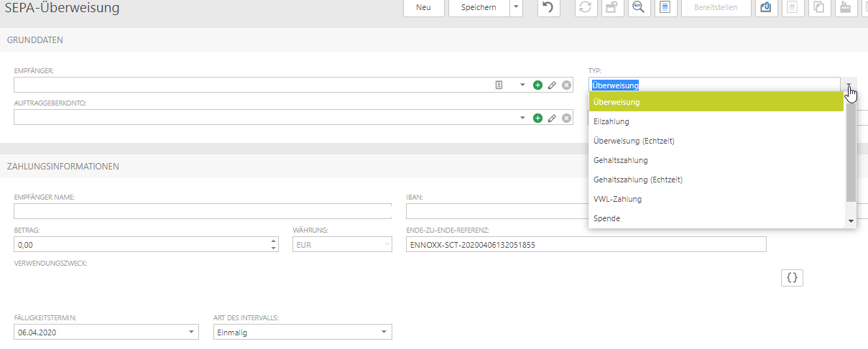This screenshot has height=349, width=868.
Task: Clear Empfänger field with grey X icon
Action: point(566,85)
